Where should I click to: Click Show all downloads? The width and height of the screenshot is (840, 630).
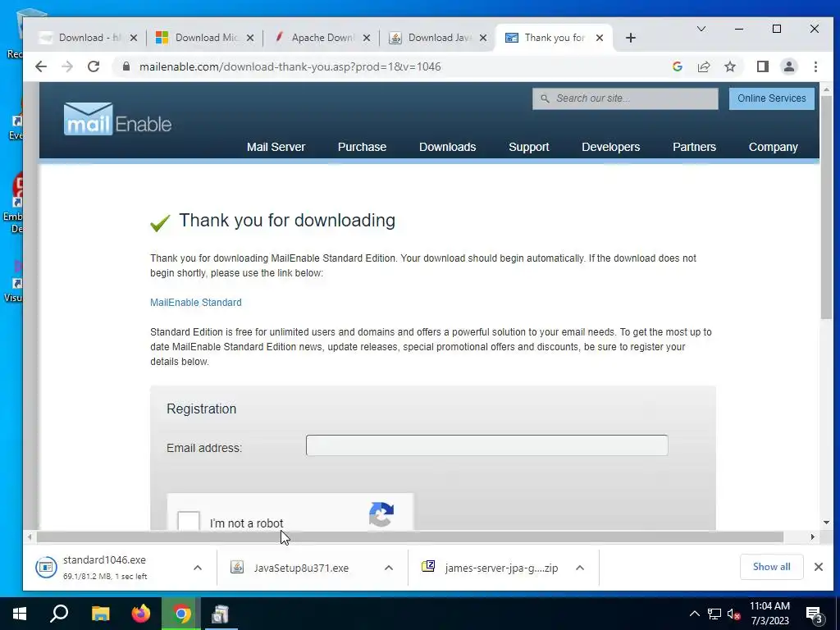click(x=771, y=567)
